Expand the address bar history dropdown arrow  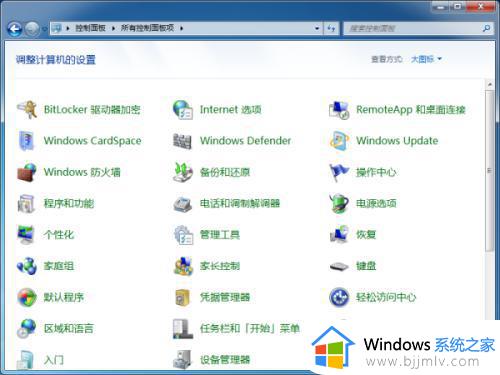coord(317,28)
